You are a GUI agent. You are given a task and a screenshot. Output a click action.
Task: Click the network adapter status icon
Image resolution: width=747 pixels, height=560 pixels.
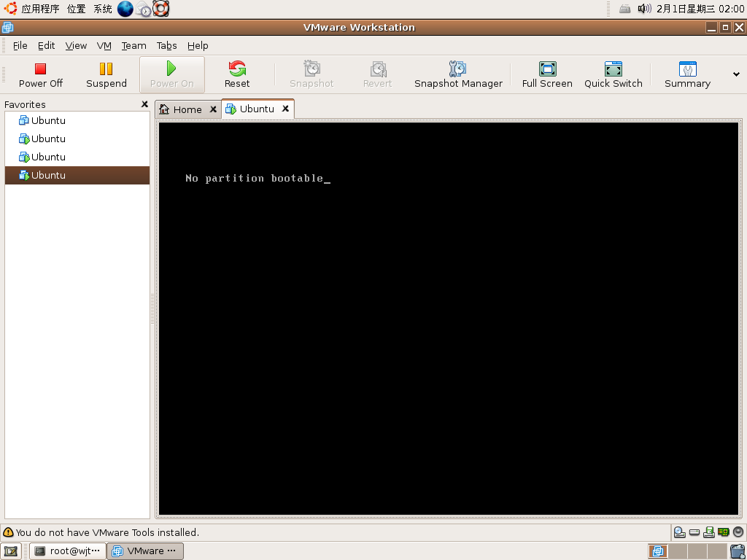pyautogui.click(x=724, y=532)
